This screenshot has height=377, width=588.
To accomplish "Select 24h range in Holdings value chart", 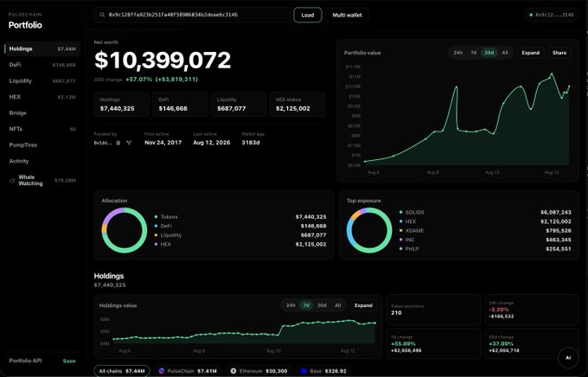I will click(x=291, y=305).
